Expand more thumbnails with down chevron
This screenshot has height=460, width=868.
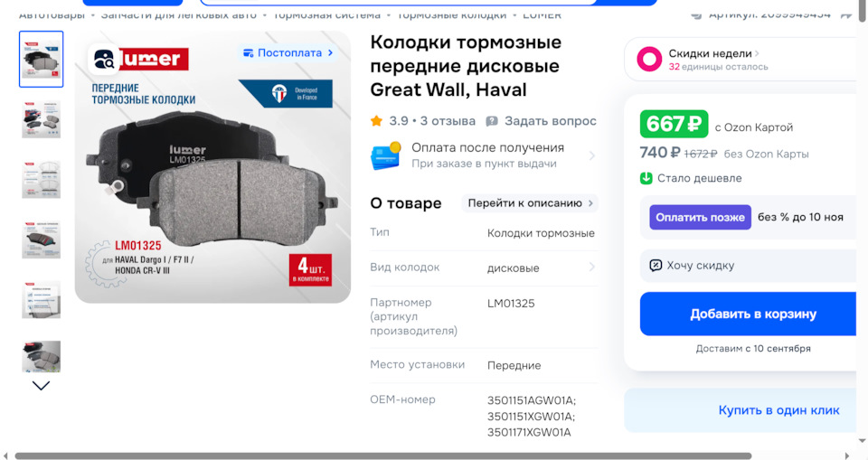(x=41, y=385)
